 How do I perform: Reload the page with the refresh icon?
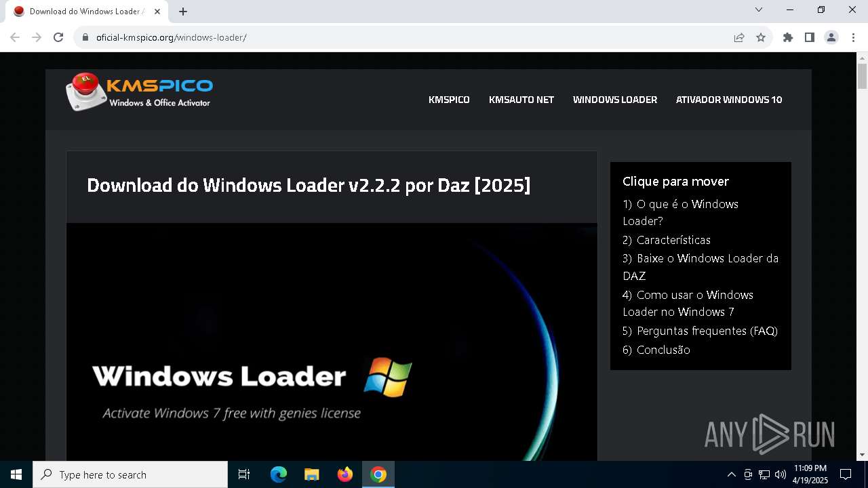coord(58,37)
